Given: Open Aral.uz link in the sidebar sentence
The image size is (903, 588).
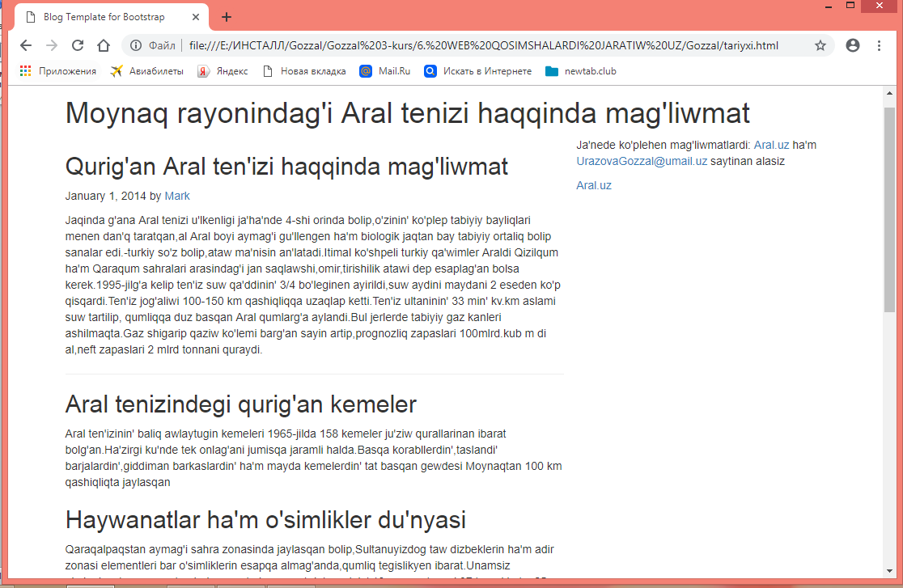Looking at the screenshot, I should tap(771, 145).
